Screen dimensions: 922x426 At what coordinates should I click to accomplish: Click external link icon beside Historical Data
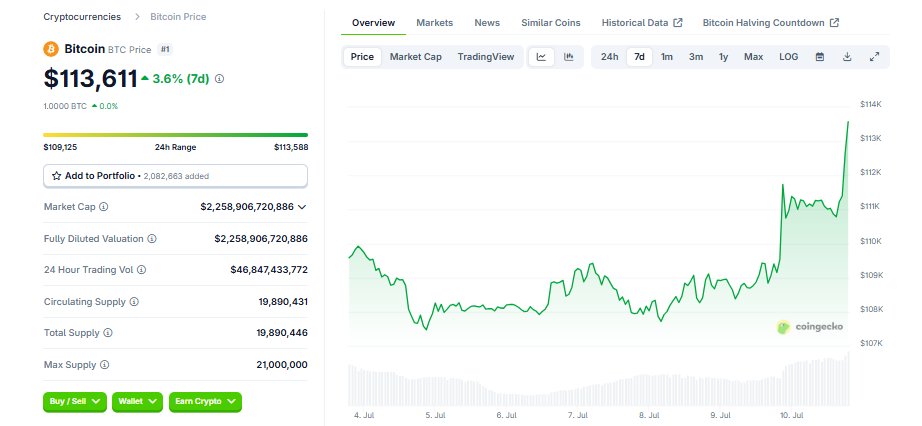[678, 23]
